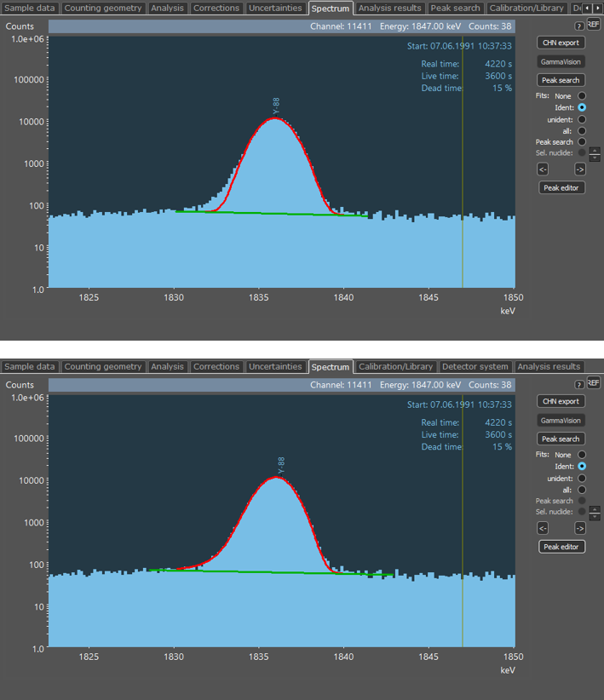The height and width of the screenshot is (700, 604).
Task: Go to previous peak '<-' in upper window
Action: click(x=544, y=169)
